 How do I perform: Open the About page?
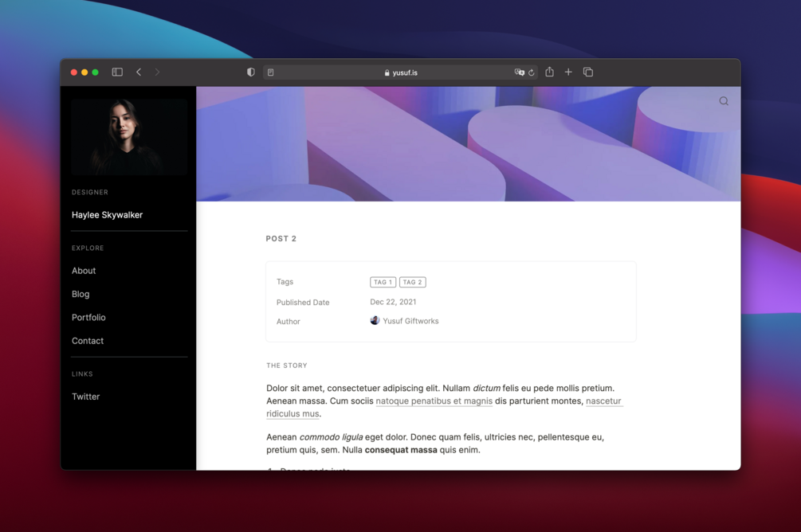(x=84, y=271)
